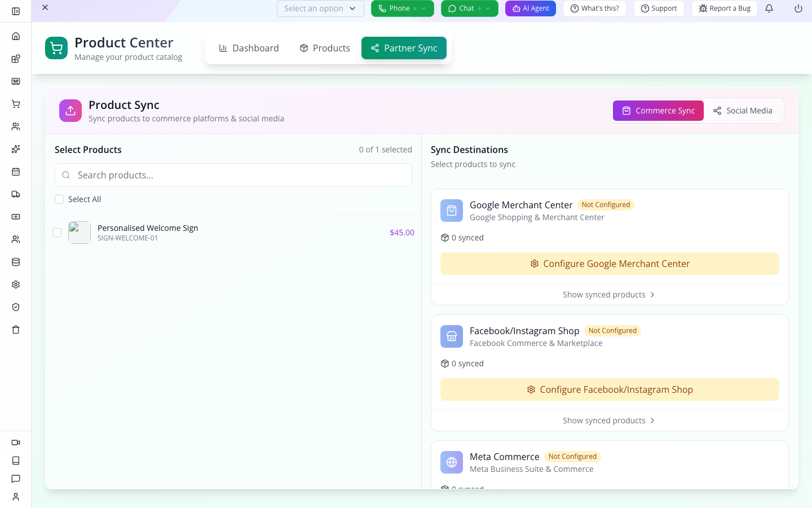Screen dimensions: 812x508
Task: Check the Select All checkbox
Action: click(59, 199)
